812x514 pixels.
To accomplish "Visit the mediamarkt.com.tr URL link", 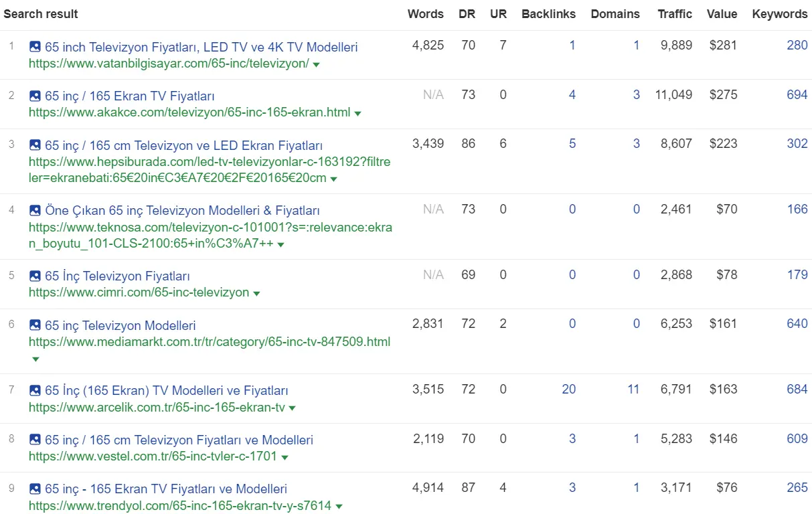I will 210,342.
